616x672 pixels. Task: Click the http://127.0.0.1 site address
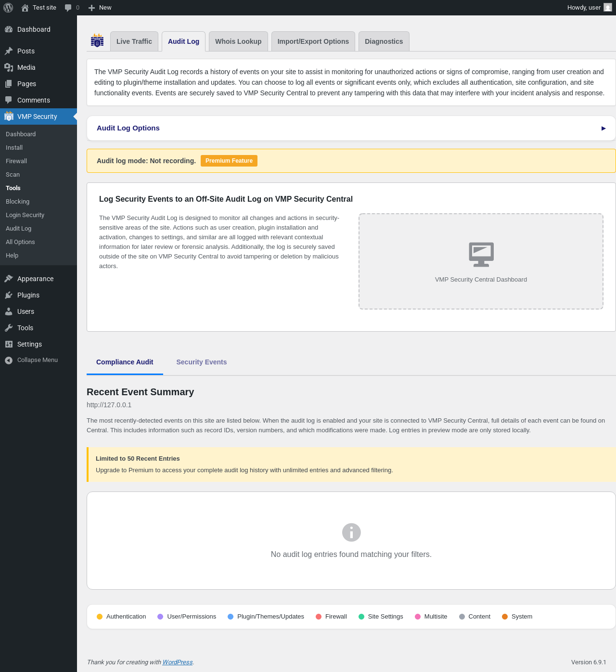coord(109,405)
